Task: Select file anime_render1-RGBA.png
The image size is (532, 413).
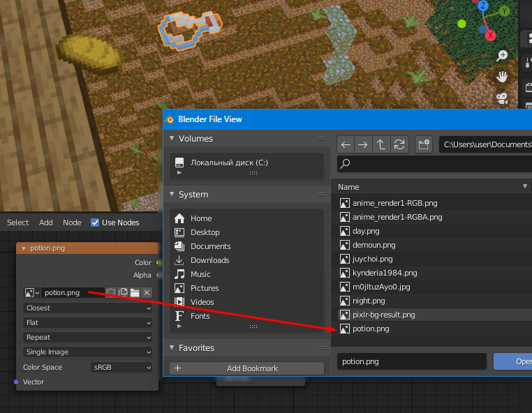Action: tap(431, 217)
